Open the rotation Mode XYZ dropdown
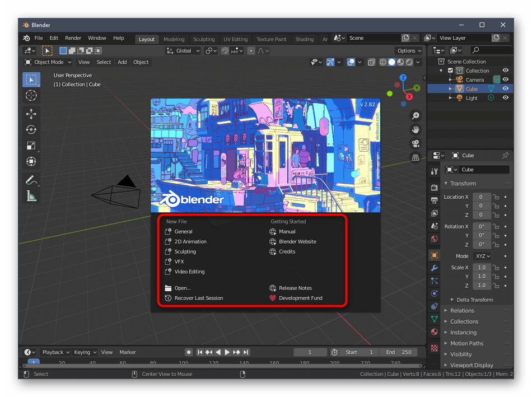 482,256
